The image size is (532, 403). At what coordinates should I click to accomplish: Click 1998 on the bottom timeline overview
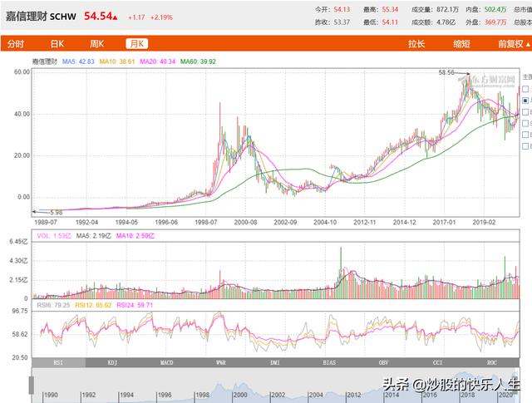pos(203,396)
